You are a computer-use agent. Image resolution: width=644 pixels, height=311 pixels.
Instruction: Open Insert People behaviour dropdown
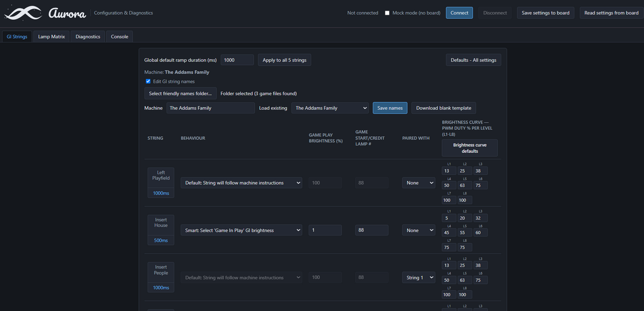242,277
